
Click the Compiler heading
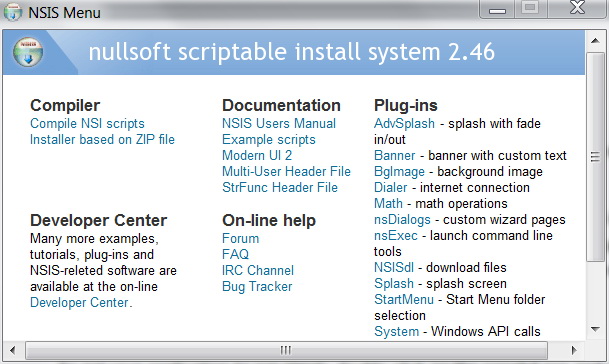point(65,105)
